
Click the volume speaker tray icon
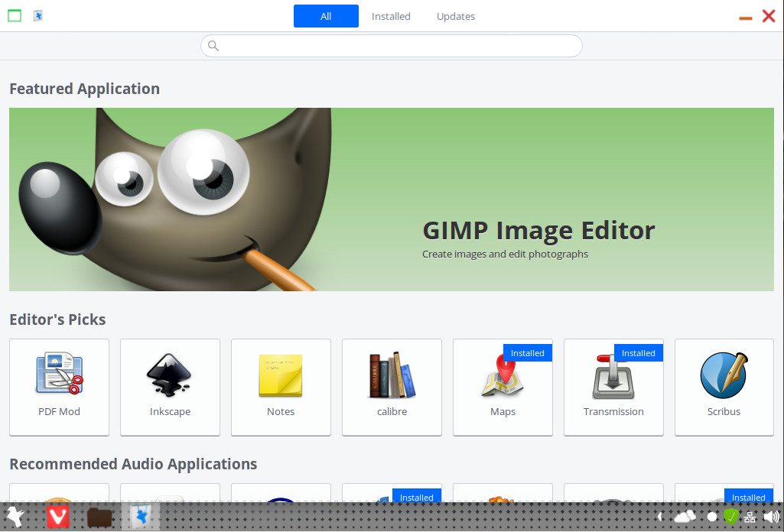[771, 517]
